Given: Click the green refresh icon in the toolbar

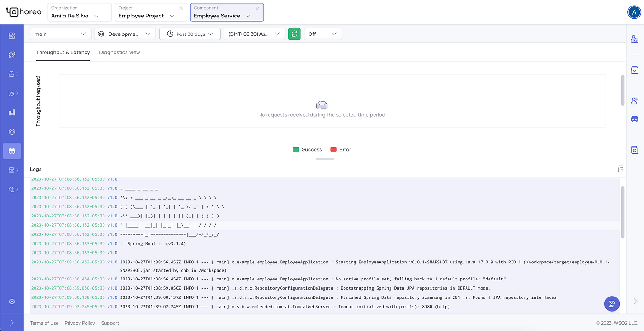Looking at the screenshot, I should tap(294, 34).
